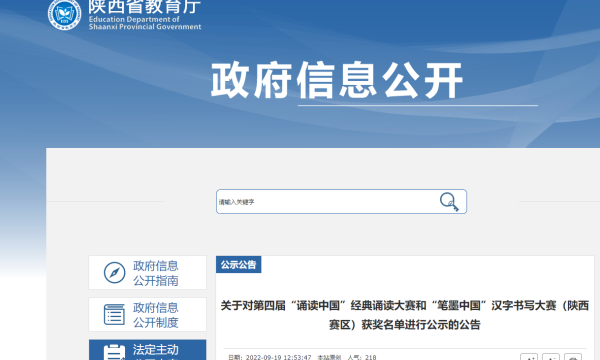Click the Shaanxi Education Department round logo
The height and width of the screenshot is (360, 600).
[64, 14]
